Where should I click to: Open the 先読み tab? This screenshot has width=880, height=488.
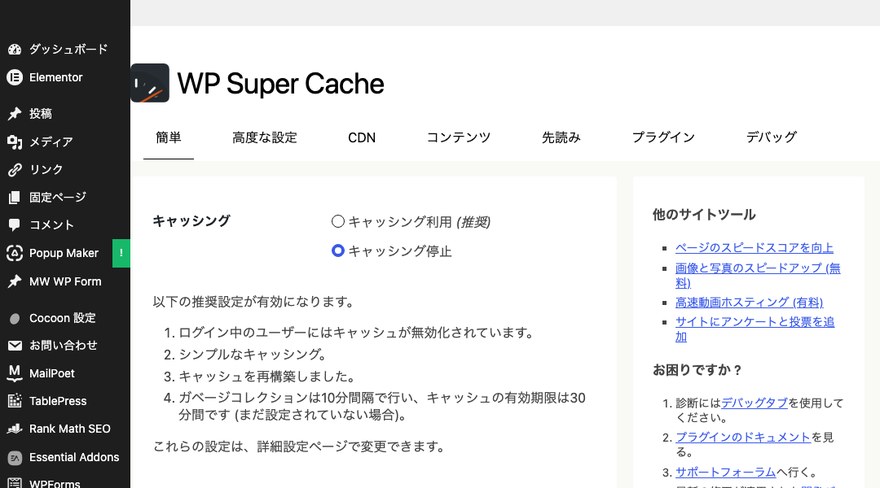[x=561, y=137]
